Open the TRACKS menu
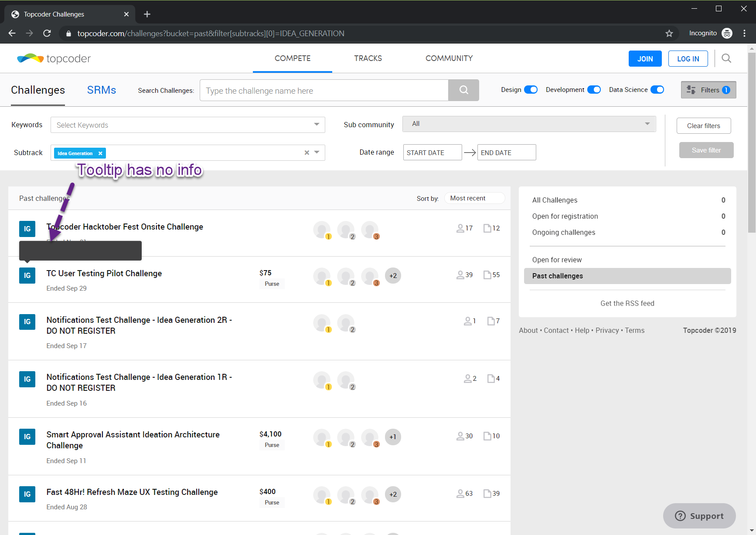Image resolution: width=756 pixels, height=535 pixels. [x=368, y=58]
